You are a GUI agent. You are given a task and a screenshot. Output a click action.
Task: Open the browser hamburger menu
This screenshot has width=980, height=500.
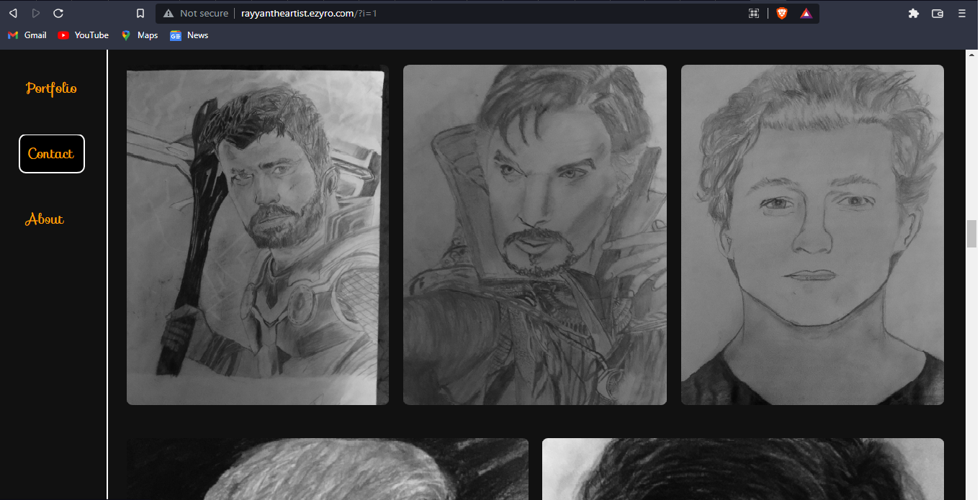962,13
